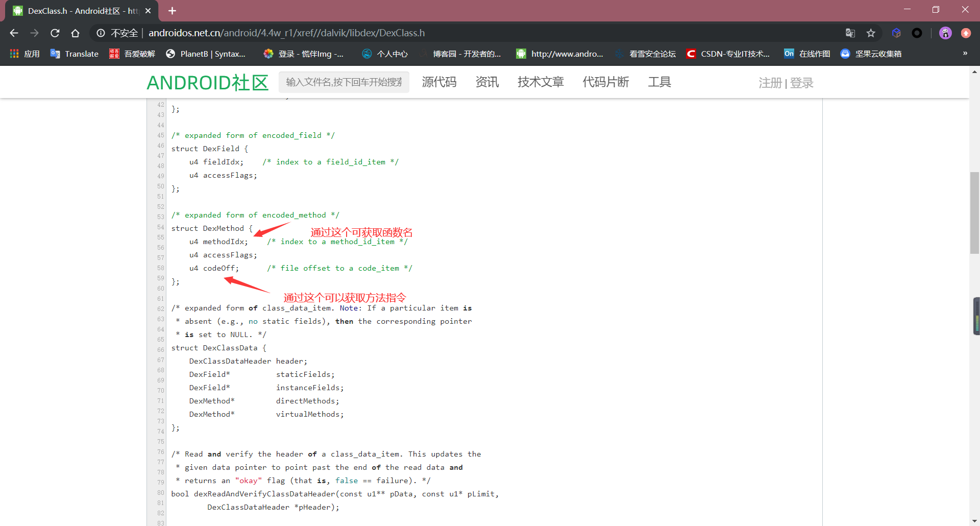Focus the file name search box
This screenshot has width=980, height=526.
pos(344,82)
